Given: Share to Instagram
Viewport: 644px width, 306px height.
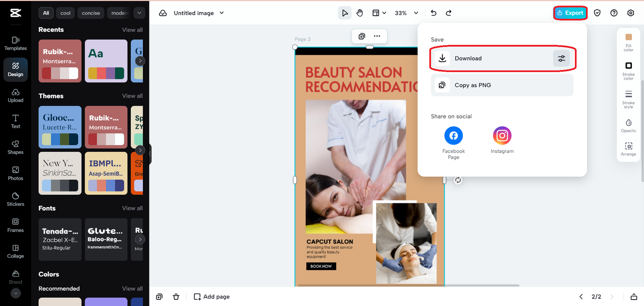Looking at the screenshot, I should click(x=502, y=140).
